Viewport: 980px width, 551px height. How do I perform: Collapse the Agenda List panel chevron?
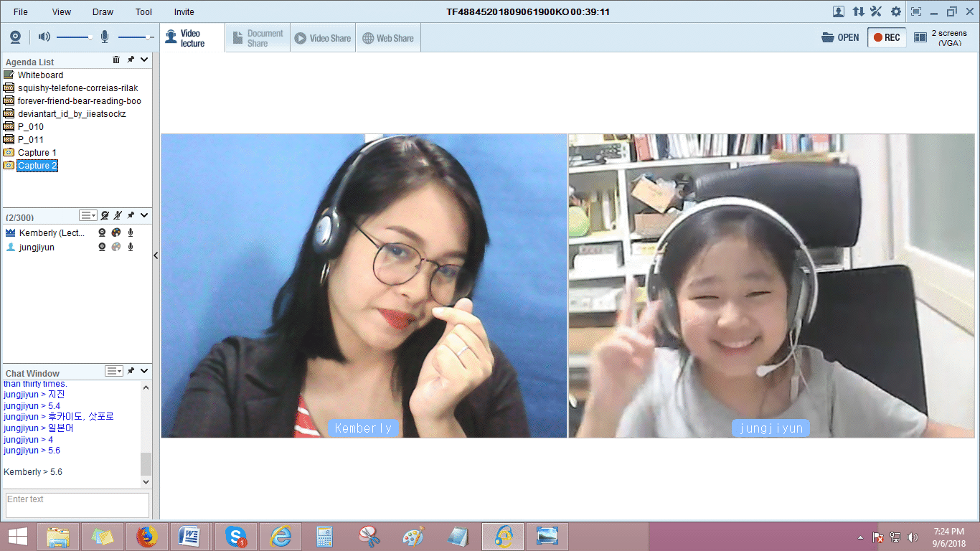pos(144,60)
